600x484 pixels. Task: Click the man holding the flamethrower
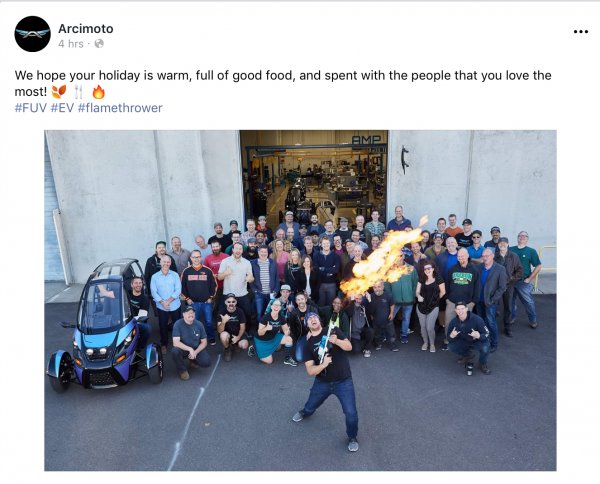coord(329,377)
